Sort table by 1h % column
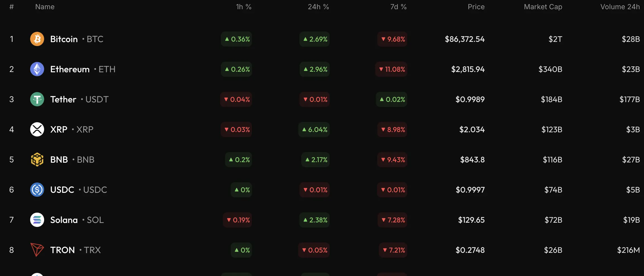This screenshot has width=644, height=276. pos(244,7)
